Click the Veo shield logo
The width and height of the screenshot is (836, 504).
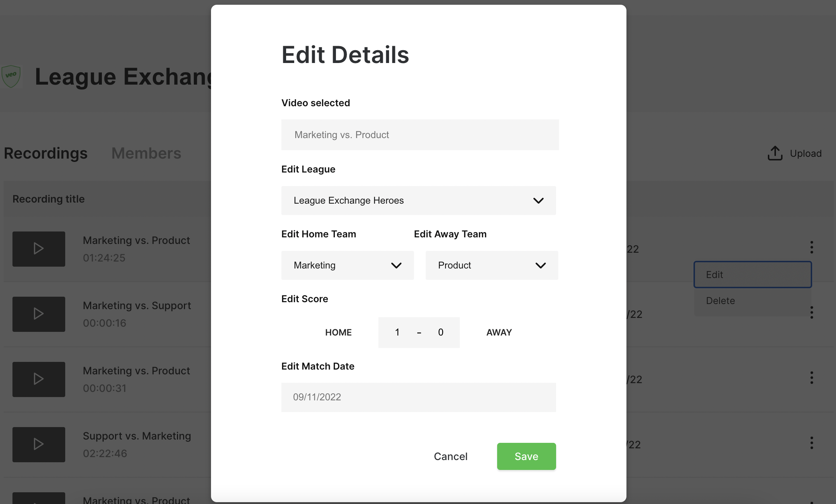11,76
